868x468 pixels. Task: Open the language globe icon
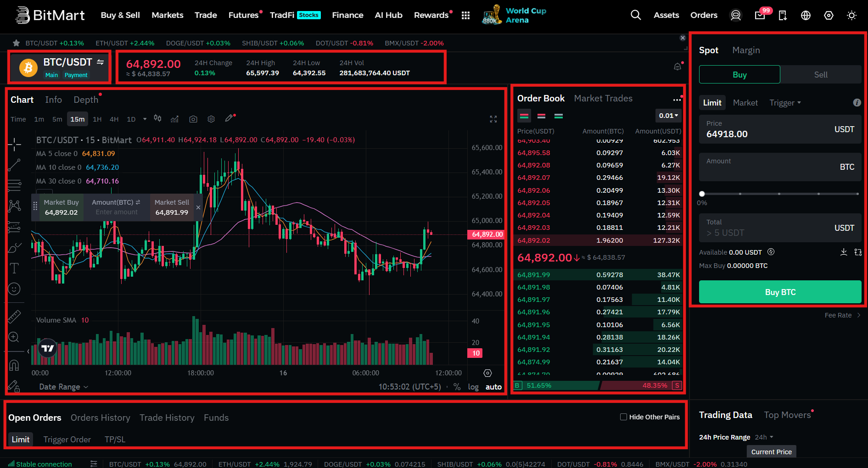806,15
